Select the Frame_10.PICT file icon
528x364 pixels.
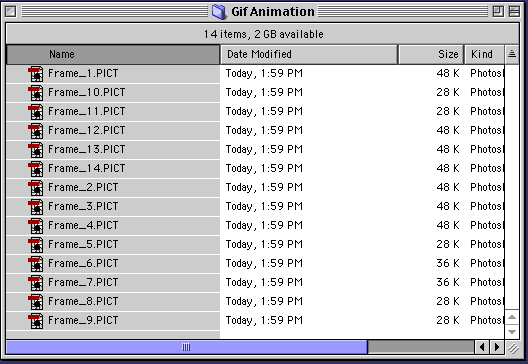click(36, 93)
